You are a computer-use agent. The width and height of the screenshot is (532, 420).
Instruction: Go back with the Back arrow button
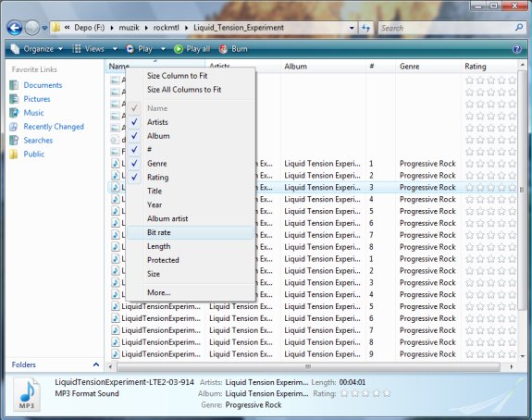click(15, 28)
